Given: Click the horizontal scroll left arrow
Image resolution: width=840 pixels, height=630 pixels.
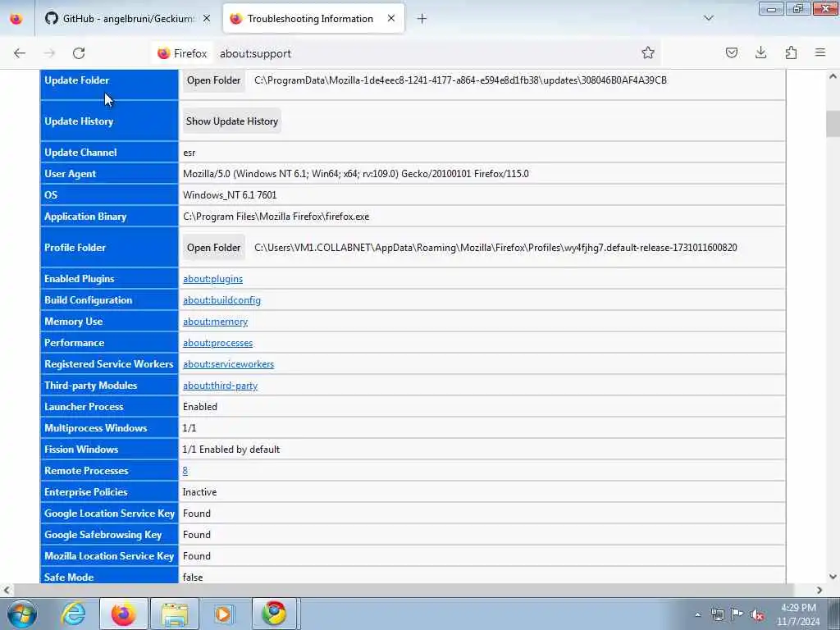Looking at the screenshot, I should [7, 590].
